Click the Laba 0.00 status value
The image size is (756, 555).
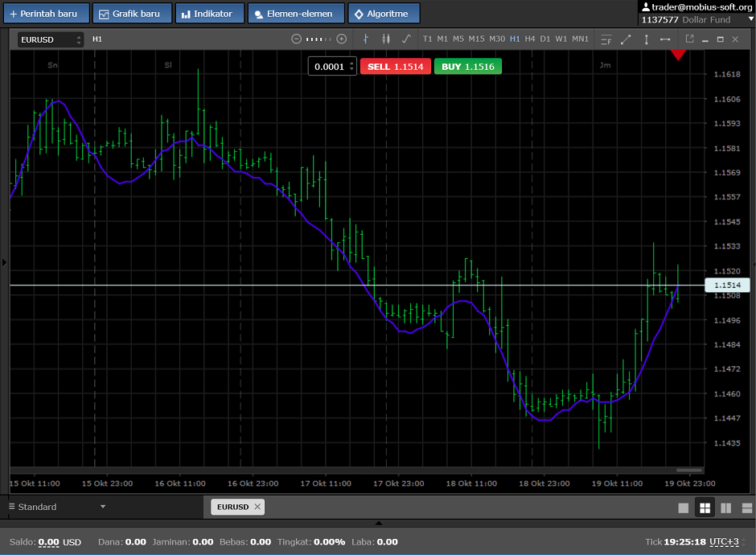point(387,542)
